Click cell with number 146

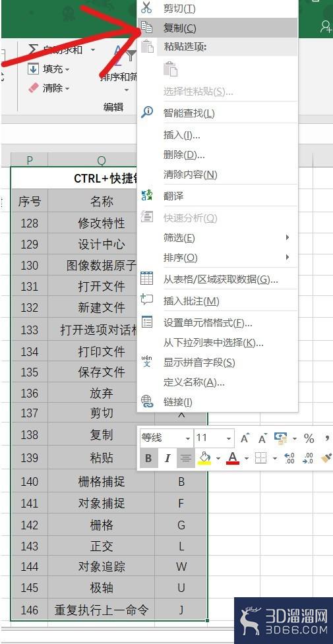29,610
